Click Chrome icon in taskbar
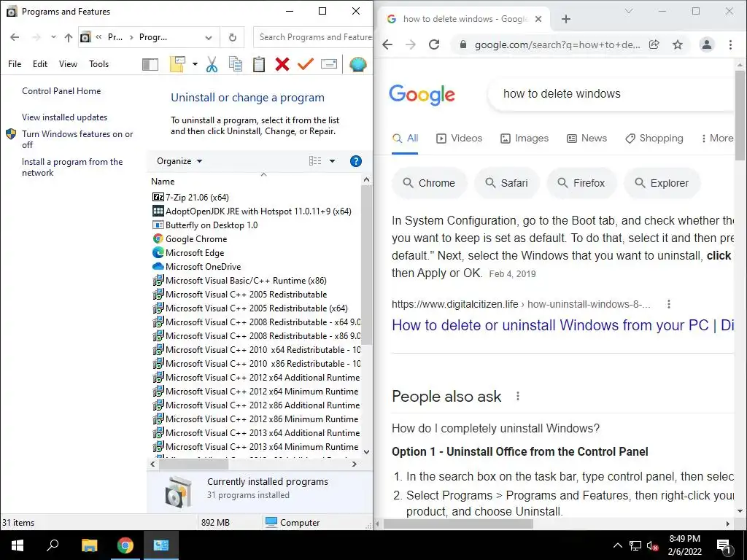747x560 pixels. pyautogui.click(x=125, y=545)
